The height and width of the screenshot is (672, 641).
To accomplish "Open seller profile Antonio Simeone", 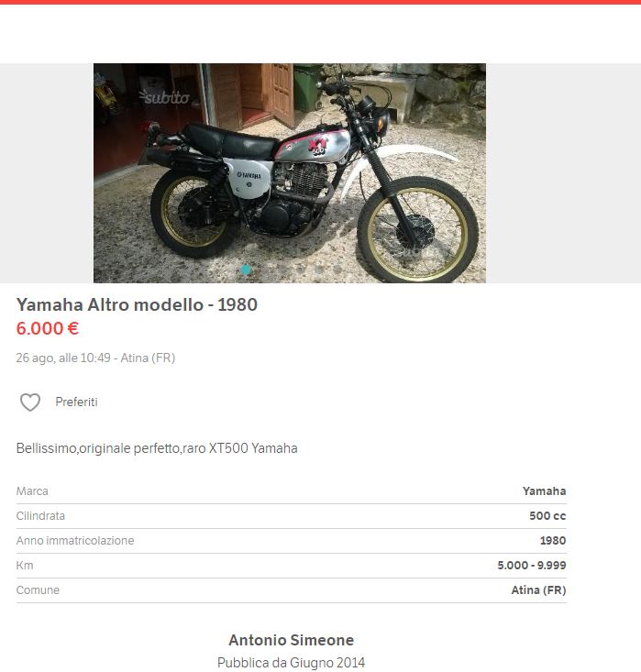I will 291,640.
